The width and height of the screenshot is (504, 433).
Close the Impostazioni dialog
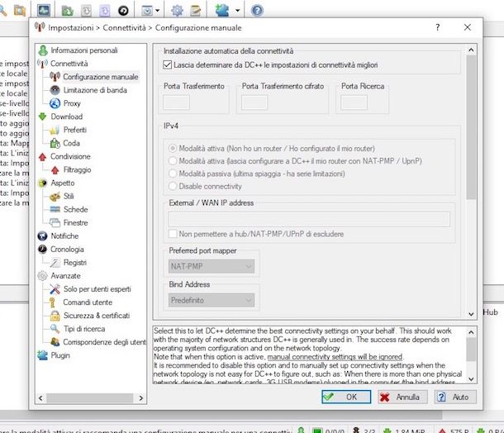coord(468,27)
